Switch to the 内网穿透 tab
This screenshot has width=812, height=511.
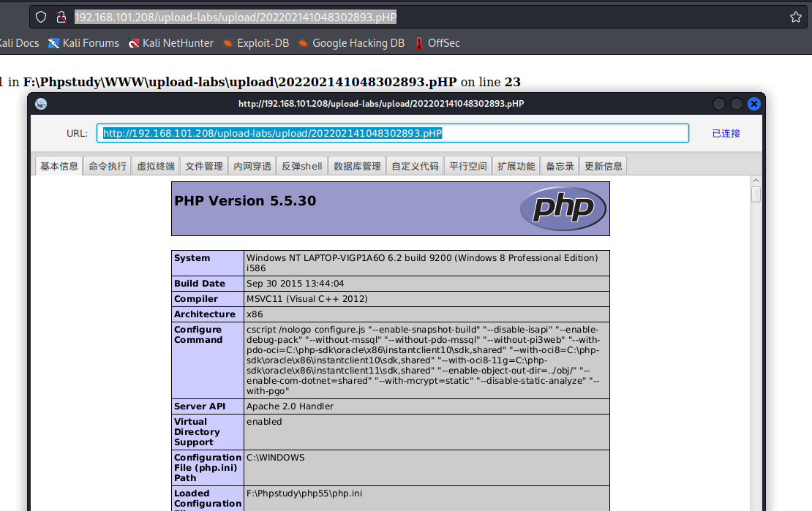252,166
